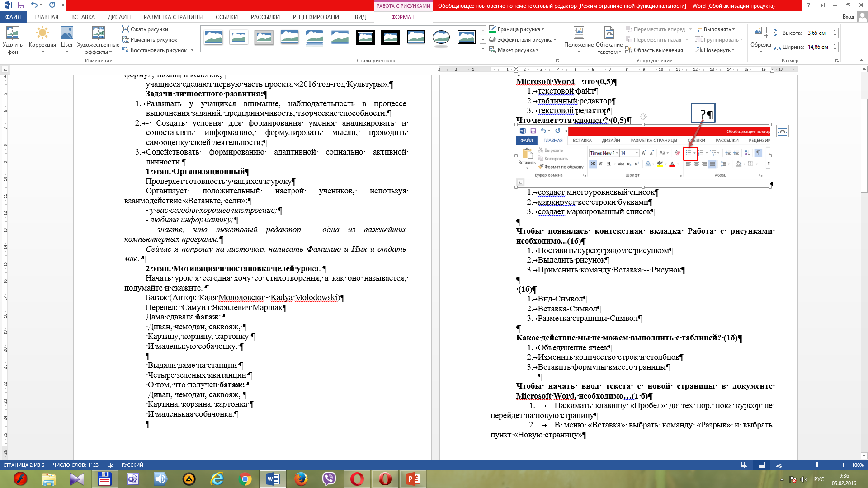Open the ФАЙЛ (File) tab
The height and width of the screenshot is (488, 868).
pyautogui.click(x=13, y=17)
